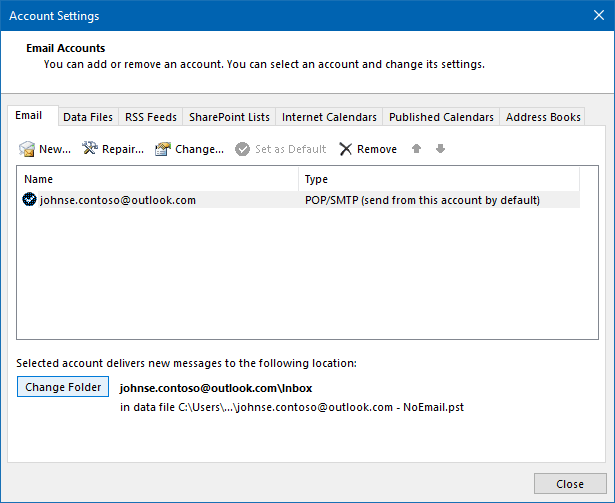Click the account icon beside johnse.contoso@outlook.com
Viewport: 615px width, 503px height.
pos(29,200)
